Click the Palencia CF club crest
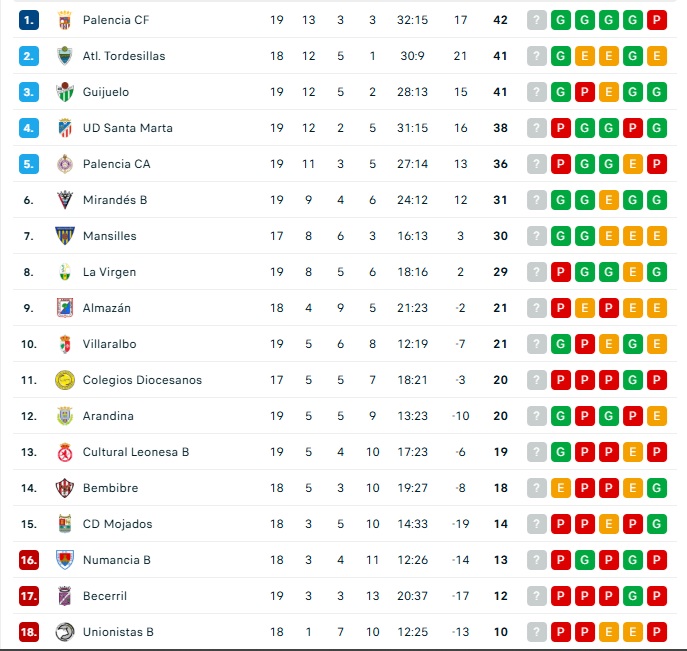 pos(65,20)
